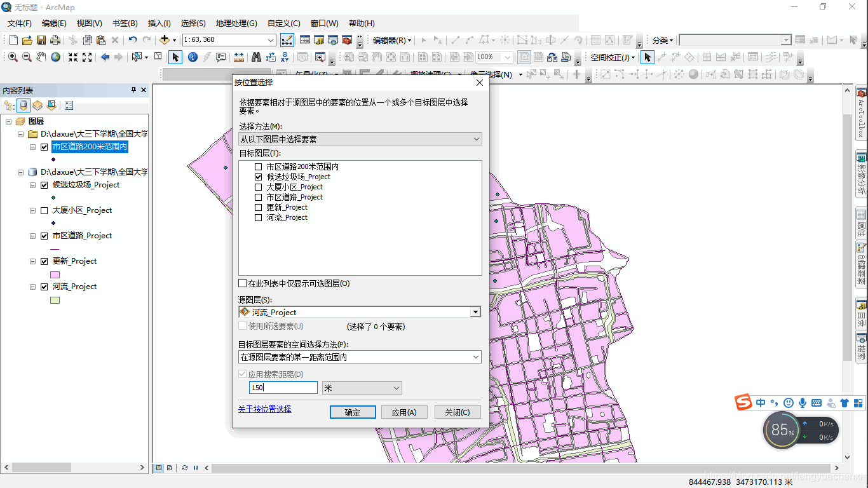
Task: List layers by source
Action: [24, 105]
